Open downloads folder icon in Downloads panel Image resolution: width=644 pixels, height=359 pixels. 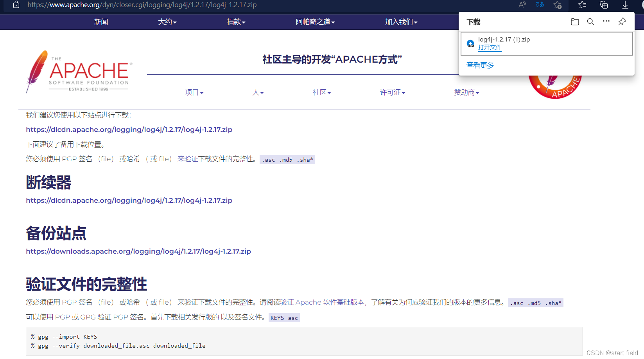(x=575, y=22)
